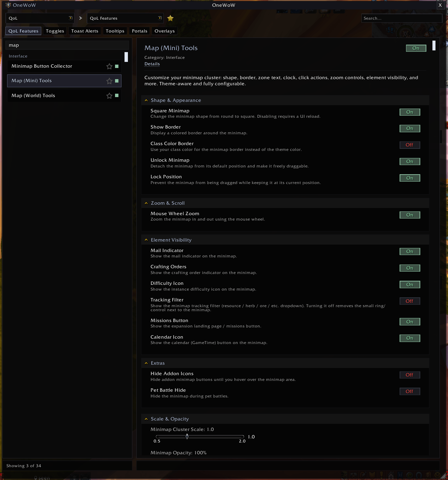Click the 'Category: Interface' label
The width and height of the screenshot is (448, 480).
(x=164, y=58)
